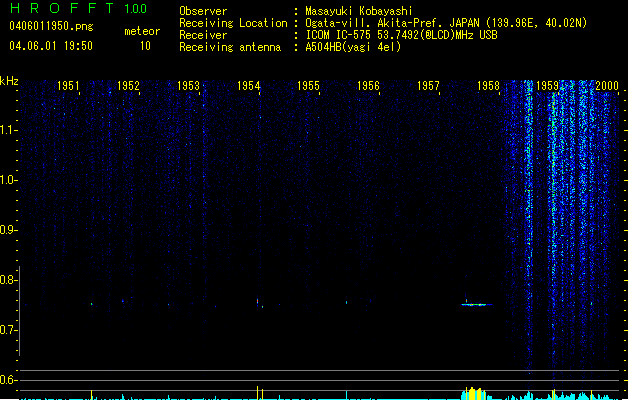The height and width of the screenshot is (400, 629).
Task: Click the 0.6 kHz frequency label
Action: (x=8, y=380)
